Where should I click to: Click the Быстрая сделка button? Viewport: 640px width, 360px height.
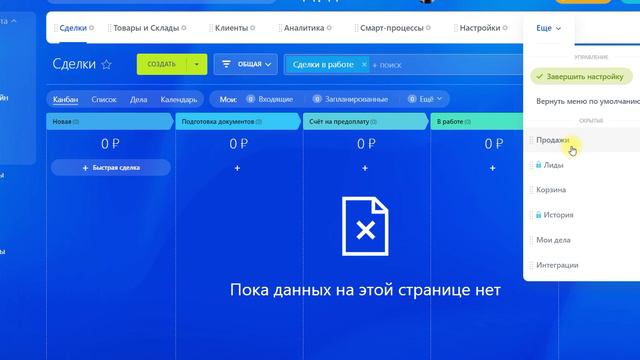[111, 168]
